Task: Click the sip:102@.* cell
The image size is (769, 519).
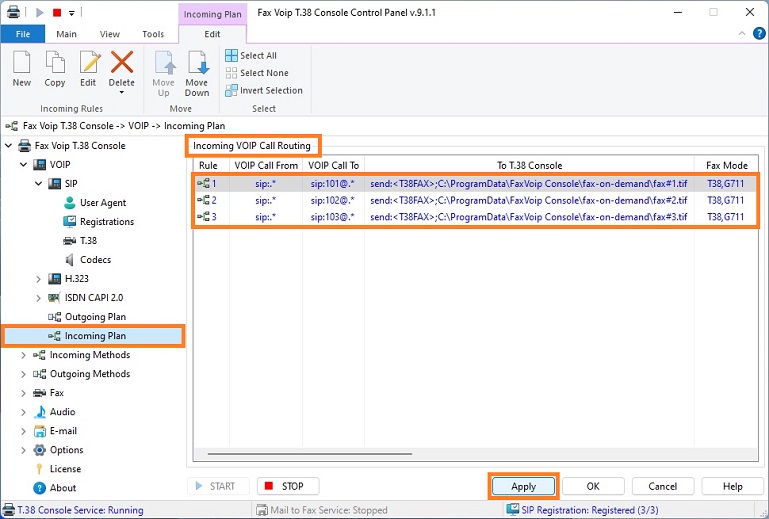Action: point(333,200)
